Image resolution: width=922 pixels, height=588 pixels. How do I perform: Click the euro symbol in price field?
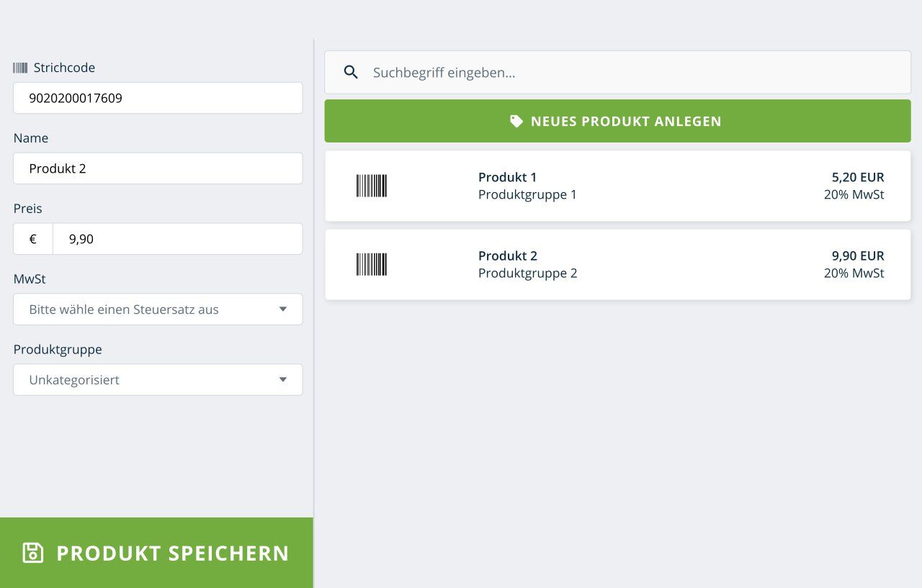pos(33,239)
